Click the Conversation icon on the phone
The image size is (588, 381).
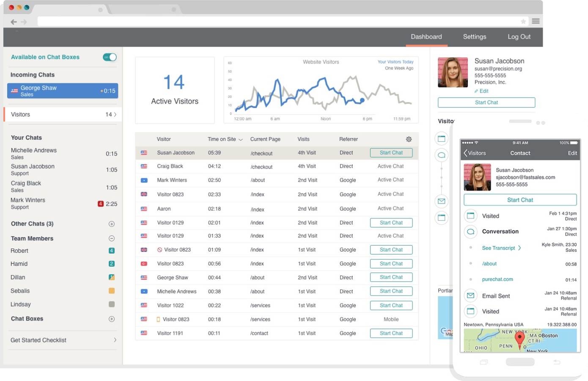click(x=470, y=232)
